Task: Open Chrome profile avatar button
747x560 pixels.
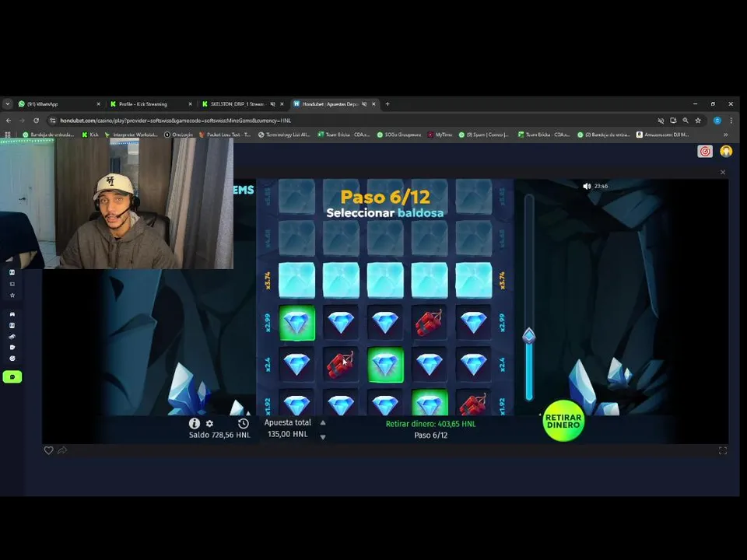Action: (x=717, y=121)
